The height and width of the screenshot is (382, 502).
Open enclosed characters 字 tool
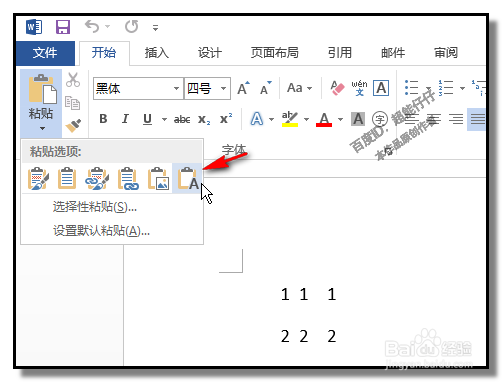[x=379, y=119]
